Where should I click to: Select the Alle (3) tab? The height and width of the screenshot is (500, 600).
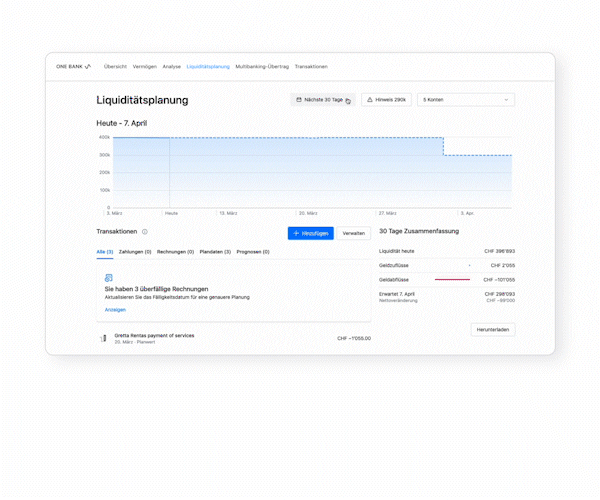point(104,252)
